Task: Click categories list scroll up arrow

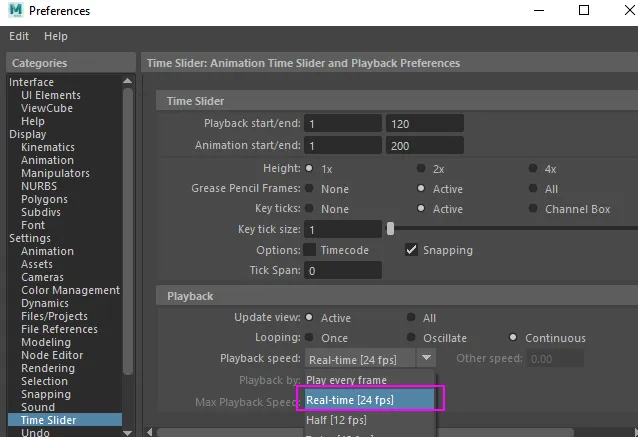Action: (127, 81)
